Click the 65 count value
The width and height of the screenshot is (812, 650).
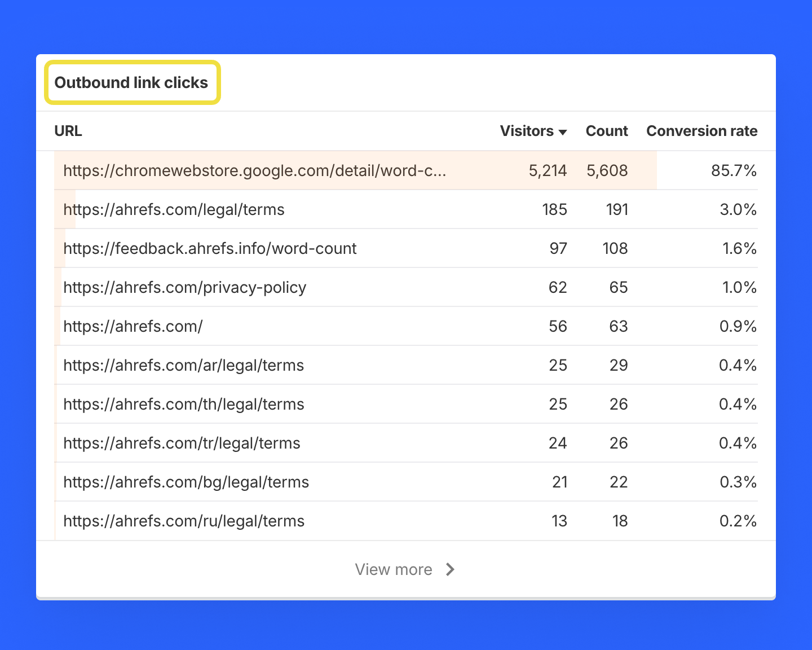pyautogui.click(x=619, y=287)
